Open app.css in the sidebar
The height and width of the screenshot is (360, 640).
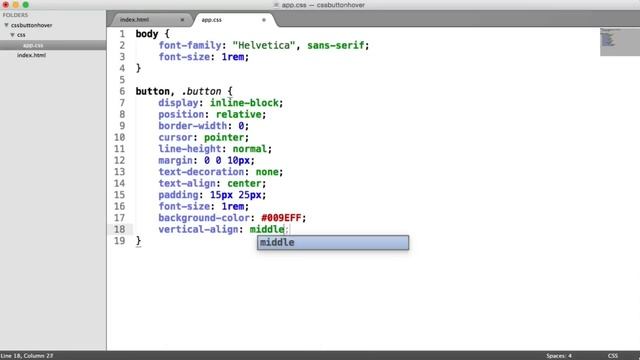(33, 45)
